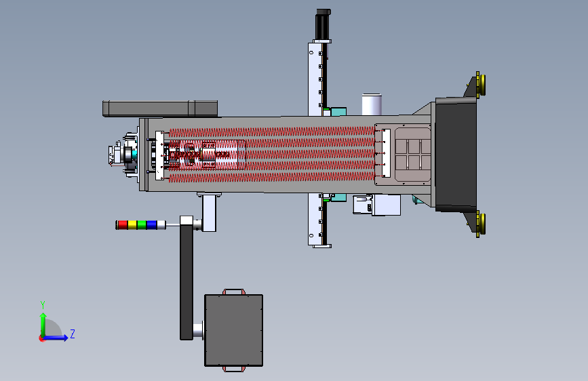The height and width of the screenshot is (381, 588).
Task: Select the grid plate at the chamber's right end
Action: (x=413, y=155)
